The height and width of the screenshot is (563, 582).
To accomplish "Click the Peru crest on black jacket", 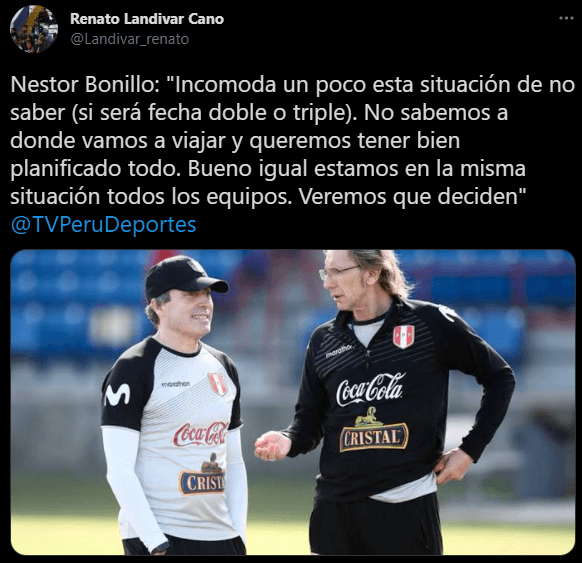I will 403,337.
